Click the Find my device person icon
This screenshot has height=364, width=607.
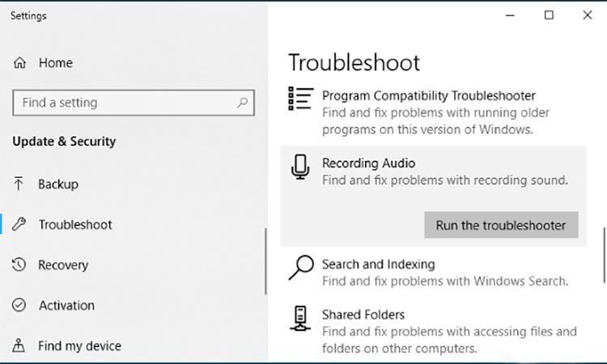(x=19, y=345)
